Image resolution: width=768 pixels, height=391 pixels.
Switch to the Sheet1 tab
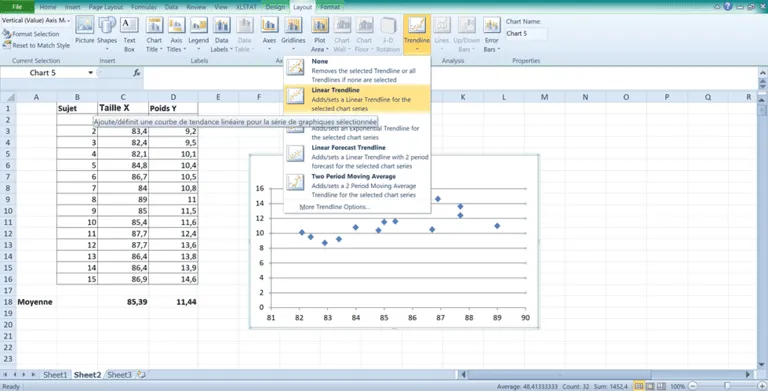pyautogui.click(x=55, y=375)
